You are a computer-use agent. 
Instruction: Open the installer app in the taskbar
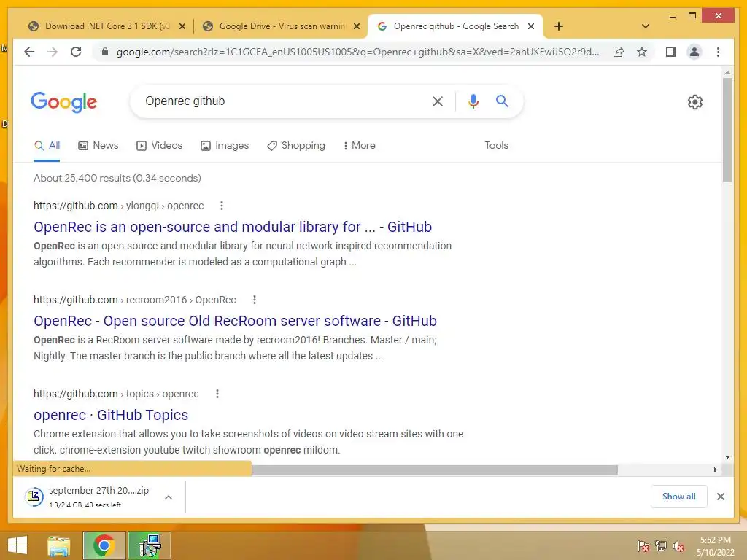pos(150,545)
